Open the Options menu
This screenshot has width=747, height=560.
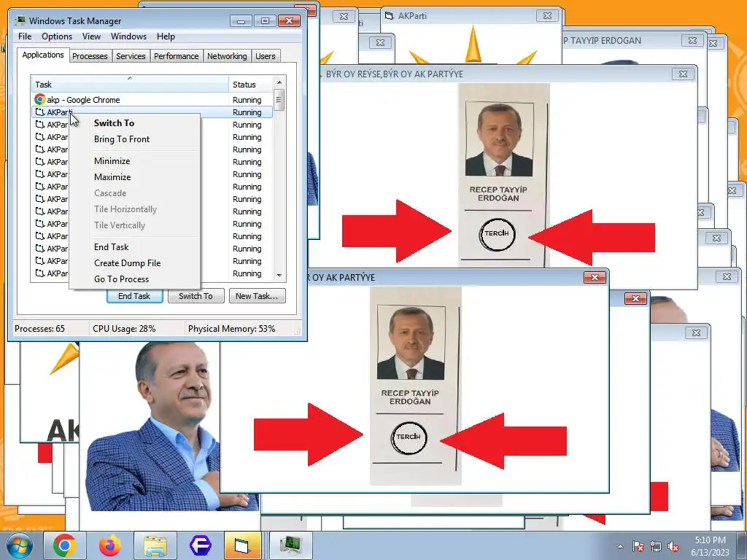[57, 36]
